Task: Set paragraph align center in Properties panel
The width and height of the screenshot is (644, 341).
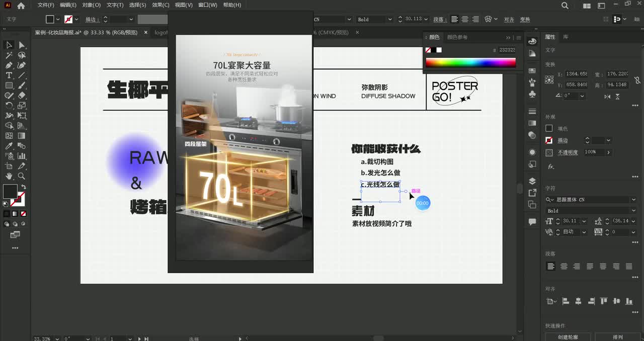Action: (x=564, y=266)
